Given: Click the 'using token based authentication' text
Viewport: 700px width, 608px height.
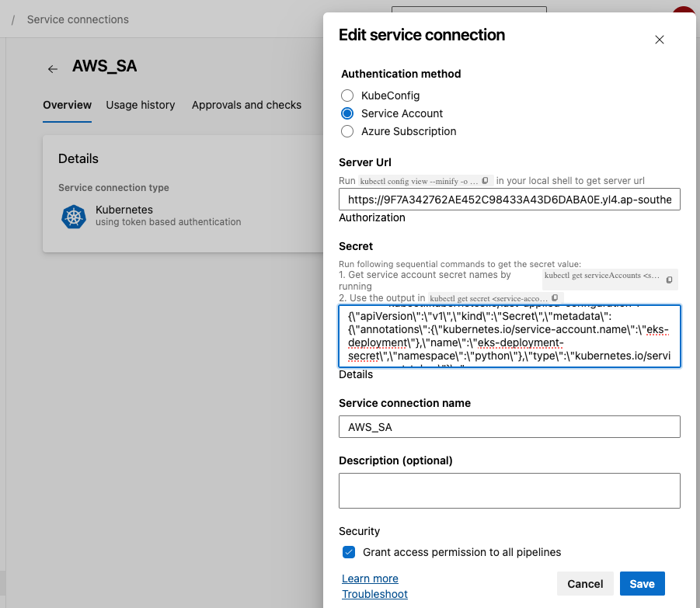Looking at the screenshot, I should 169,222.
